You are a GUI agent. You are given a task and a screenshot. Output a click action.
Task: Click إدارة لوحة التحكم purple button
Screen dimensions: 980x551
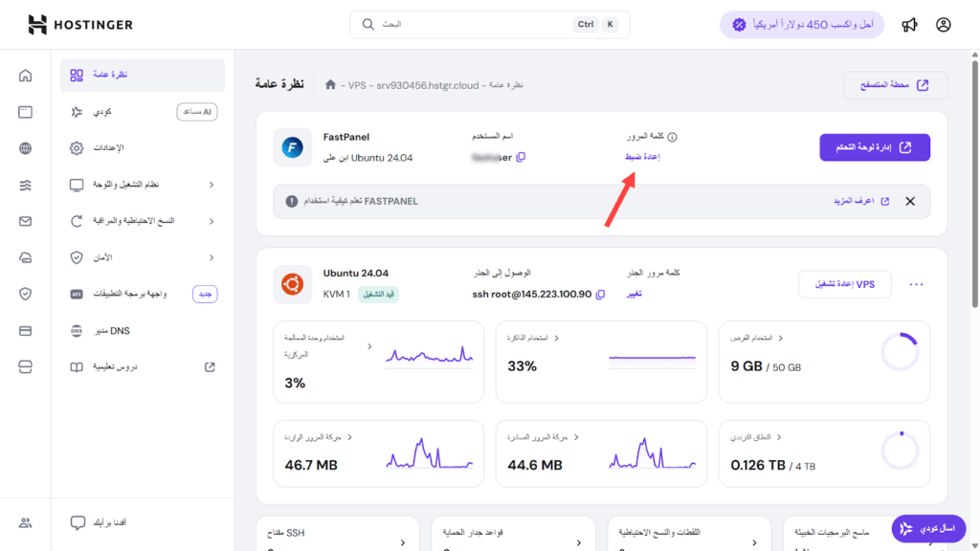(874, 147)
